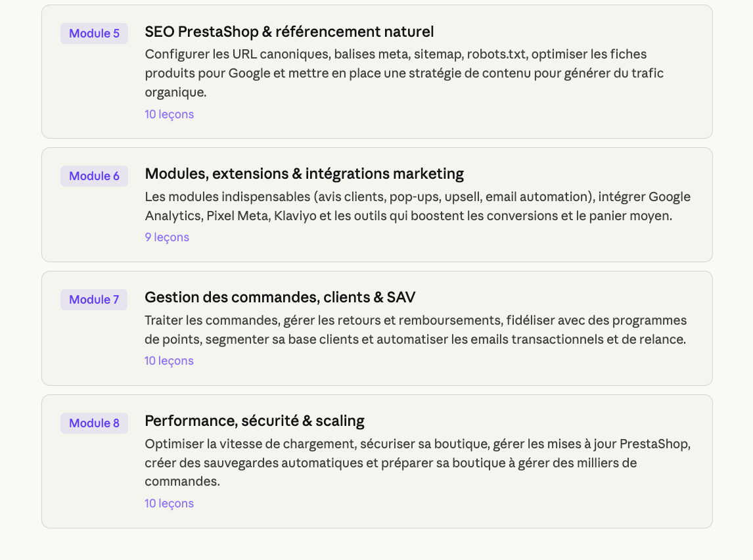The width and height of the screenshot is (753, 560).
Task: Select the Module 7 description about retours et remboursements
Action: click(x=415, y=330)
